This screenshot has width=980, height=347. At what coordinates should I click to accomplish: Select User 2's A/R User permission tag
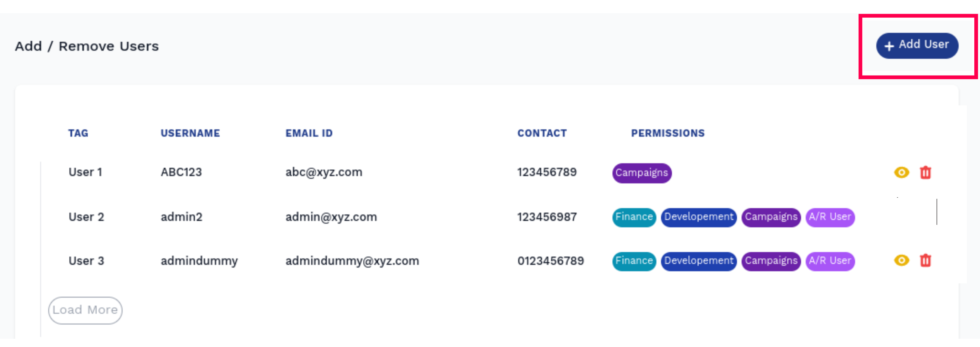click(830, 217)
